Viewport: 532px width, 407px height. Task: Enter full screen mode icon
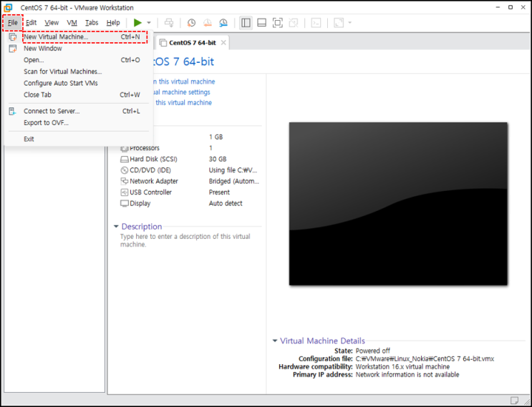click(x=278, y=23)
